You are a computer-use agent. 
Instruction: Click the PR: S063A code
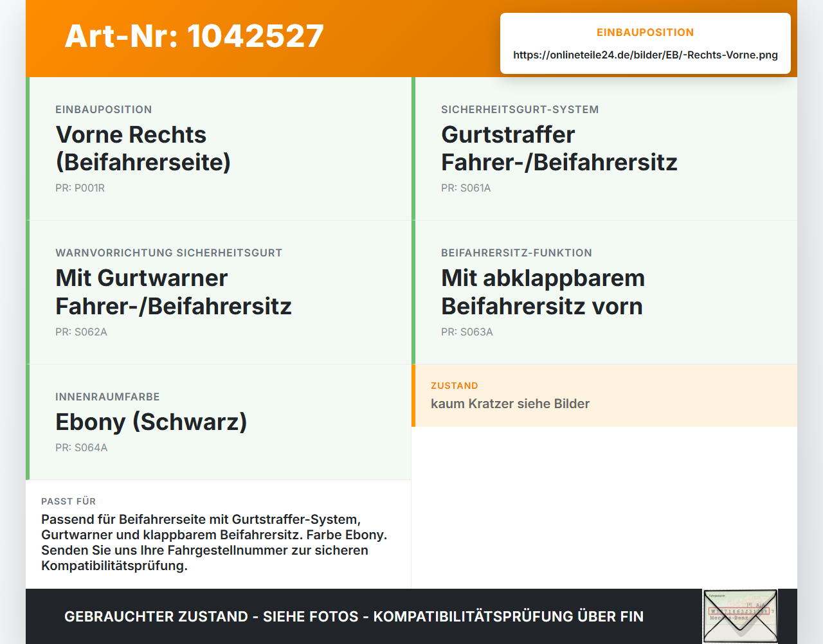(x=467, y=332)
